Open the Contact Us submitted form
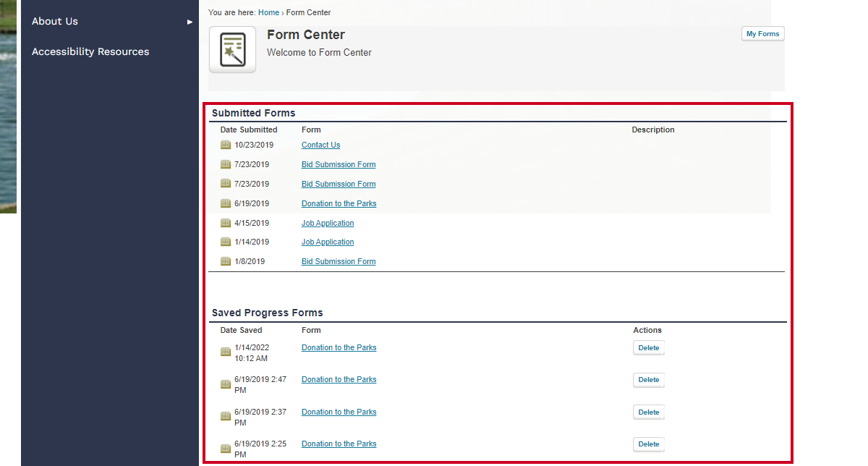868x466 pixels. coord(320,145)
